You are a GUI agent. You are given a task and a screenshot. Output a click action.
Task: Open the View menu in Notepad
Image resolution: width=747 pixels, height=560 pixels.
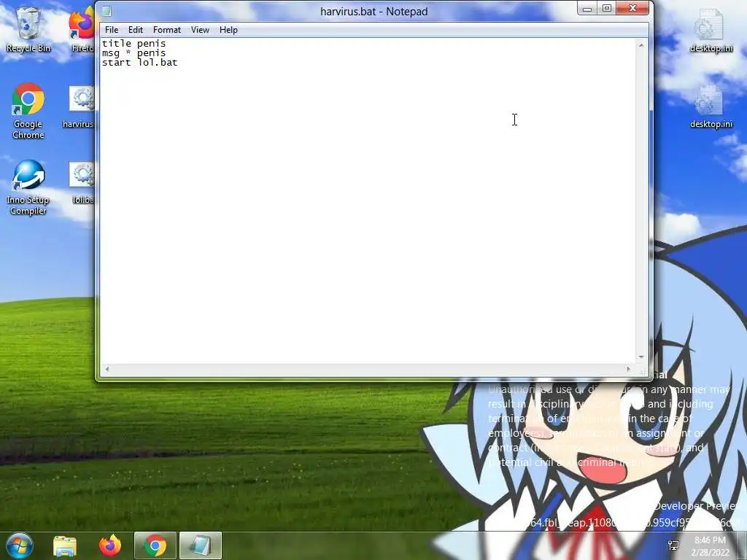200,29
